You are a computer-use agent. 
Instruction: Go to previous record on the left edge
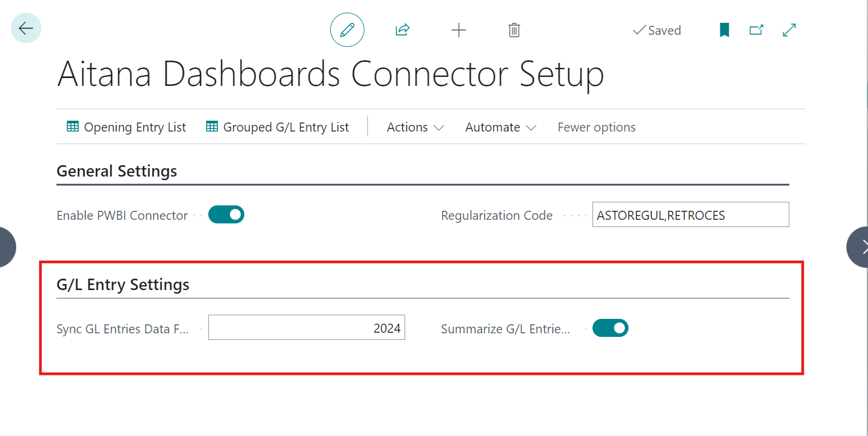click(6, 247)
